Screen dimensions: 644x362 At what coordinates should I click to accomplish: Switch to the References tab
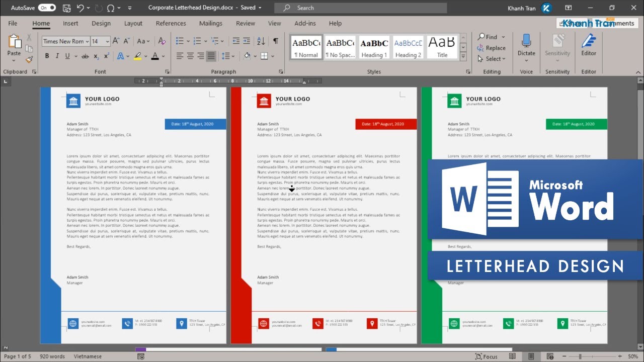(x=171, y=23)
